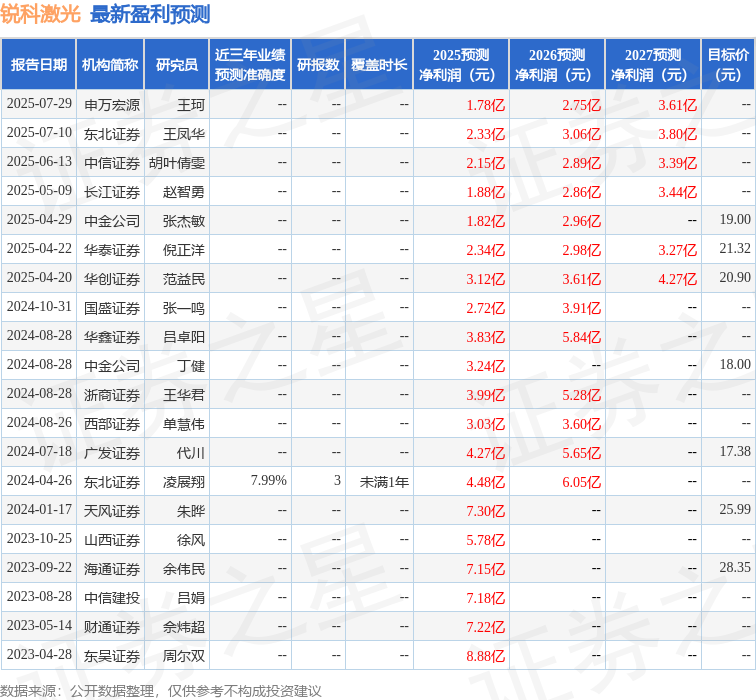Select the 国盛证券 institution cell

click(x=112, y=308)
